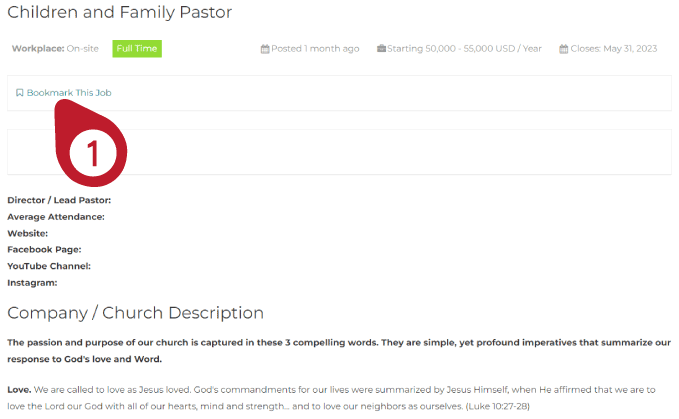Click the Company / Church Description heading
The width and height of the screenshot is (679, 419).
coord(135,313)
